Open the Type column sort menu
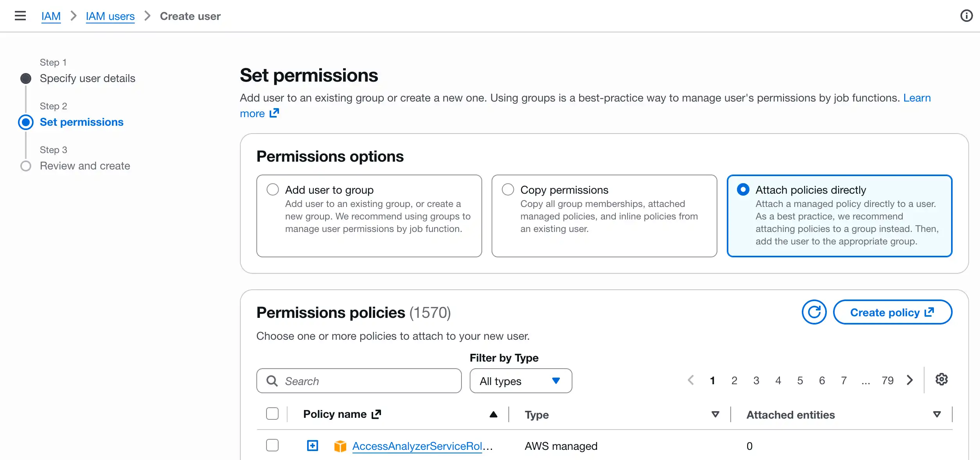This screenshot has height=460, width=980. coord(715,414)
